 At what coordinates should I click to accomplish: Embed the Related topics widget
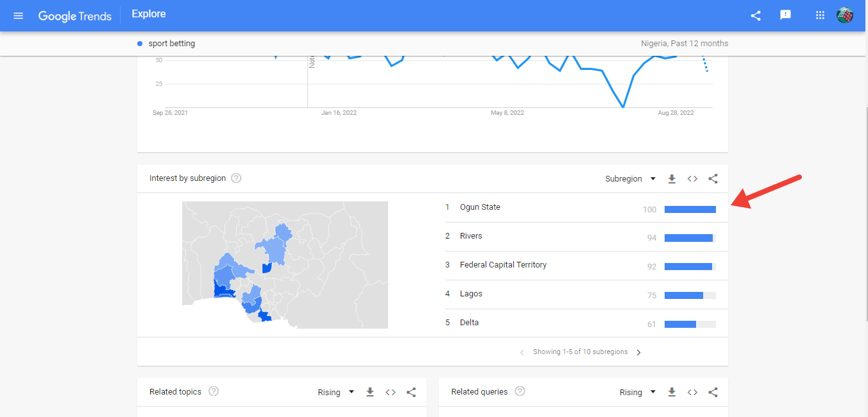[391, 392]
